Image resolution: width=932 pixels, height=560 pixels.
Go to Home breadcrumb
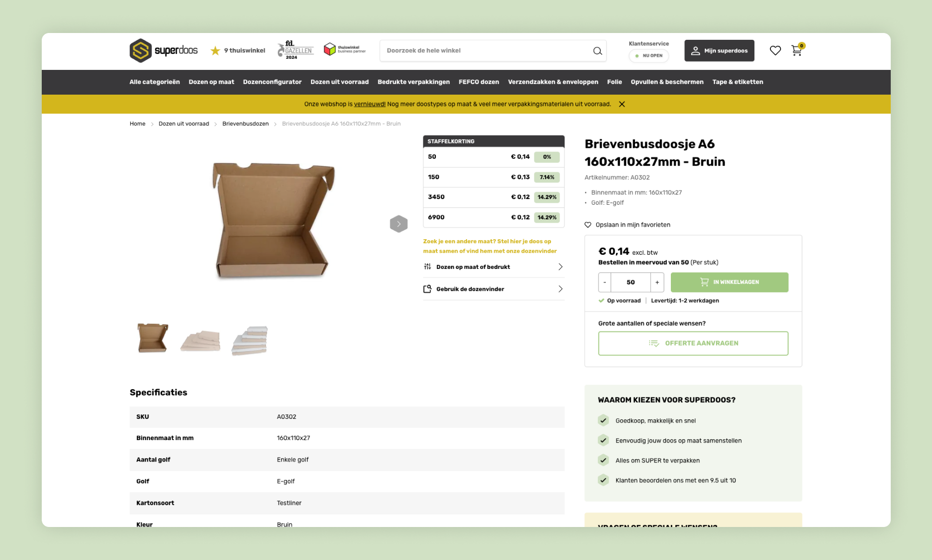(x=137, y=124)
